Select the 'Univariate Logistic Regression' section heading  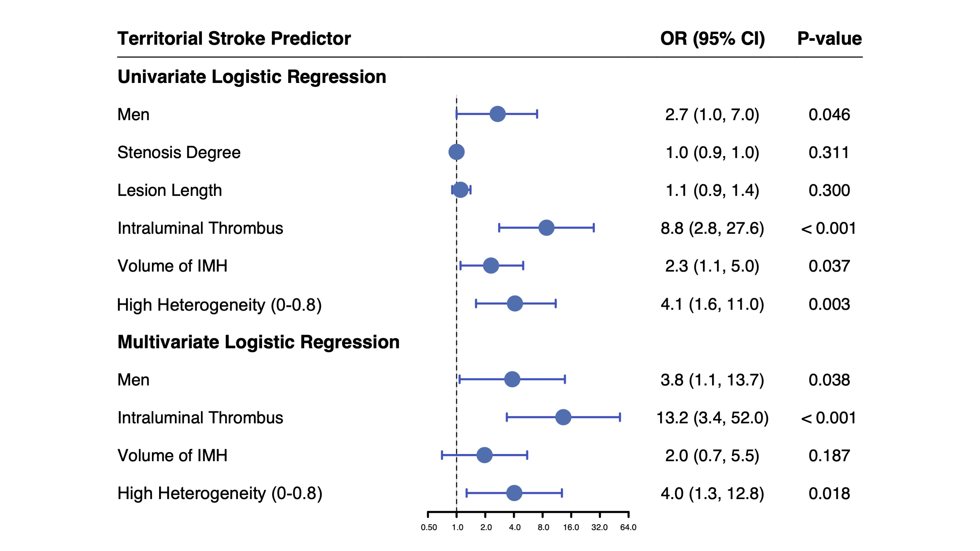pos(252,76)
